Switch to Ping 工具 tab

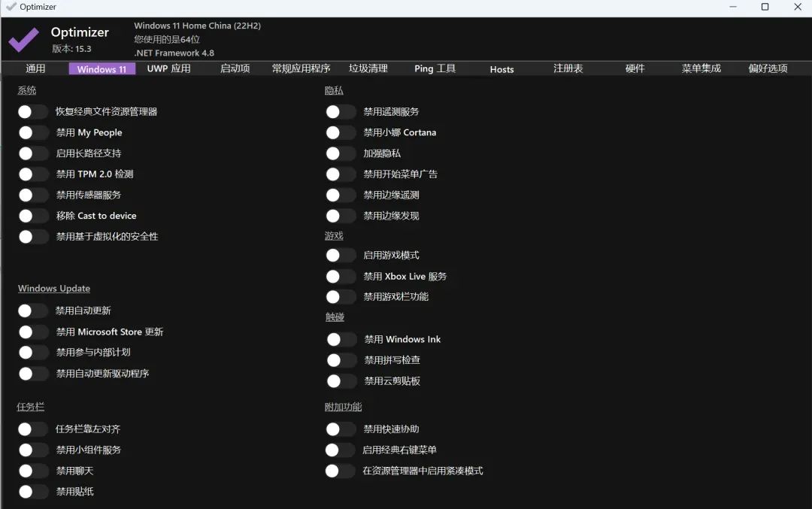[435, 68]
